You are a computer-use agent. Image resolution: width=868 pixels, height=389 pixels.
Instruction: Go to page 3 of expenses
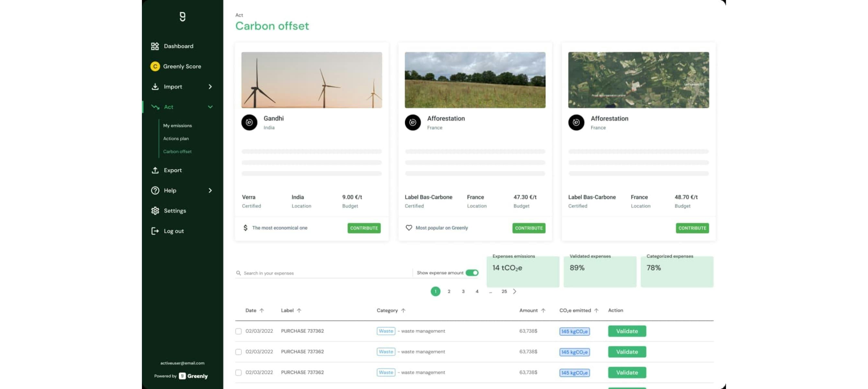coord(463,291)
